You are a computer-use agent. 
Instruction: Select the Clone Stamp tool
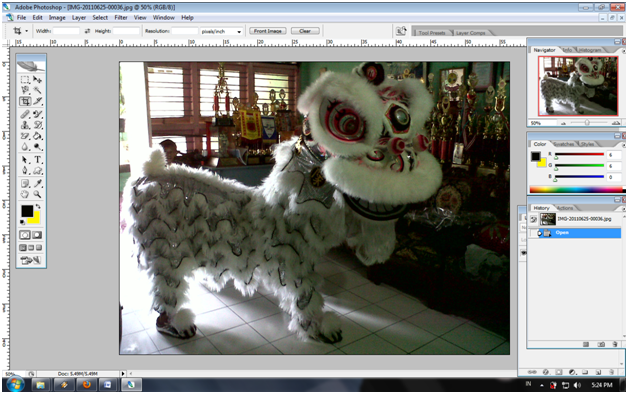pos(25,125)
